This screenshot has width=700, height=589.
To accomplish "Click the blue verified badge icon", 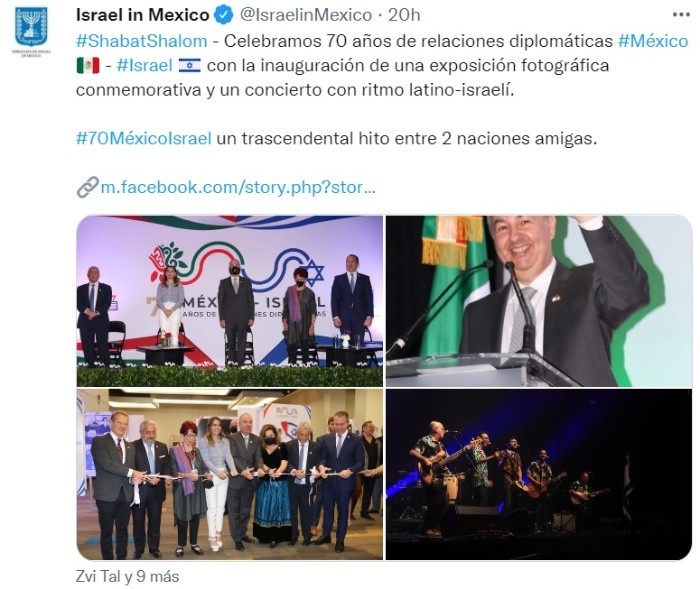I will (x=224, y=15).
